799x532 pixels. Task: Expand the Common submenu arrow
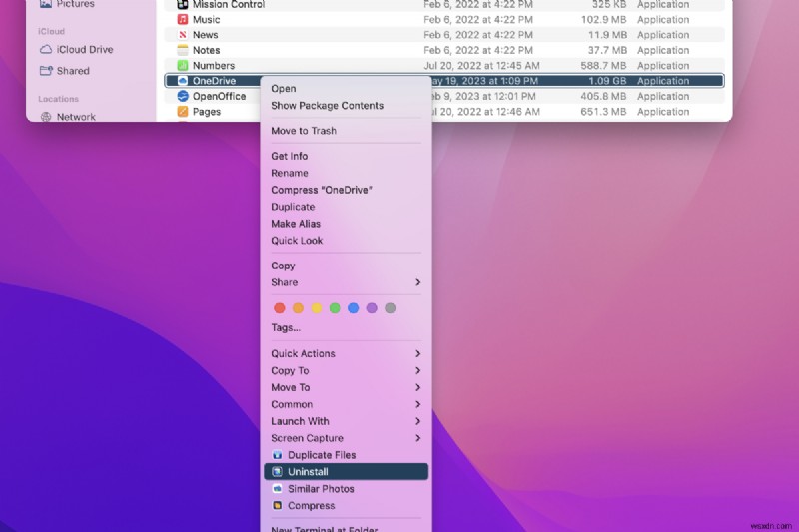click(x=417, y=404)
